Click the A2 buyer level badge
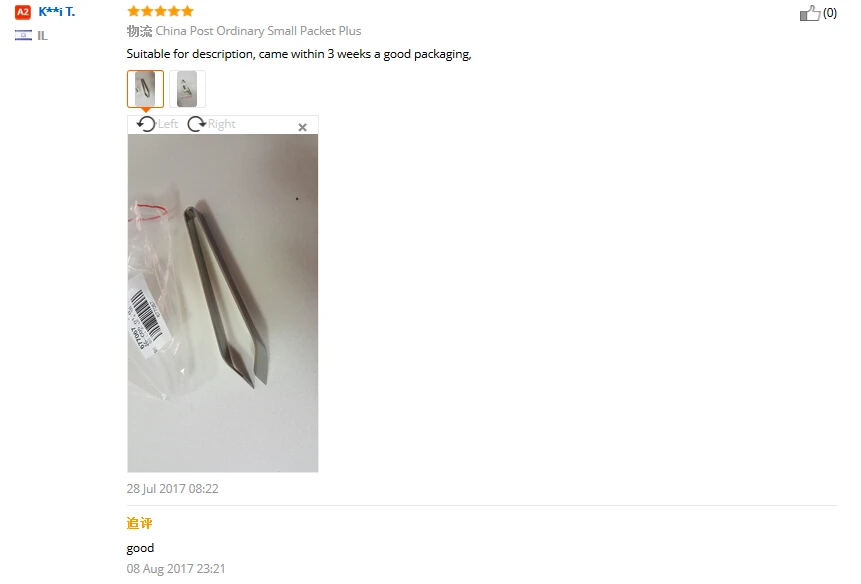Viewport: 861px width, 584px height. (x=23, y=12)
